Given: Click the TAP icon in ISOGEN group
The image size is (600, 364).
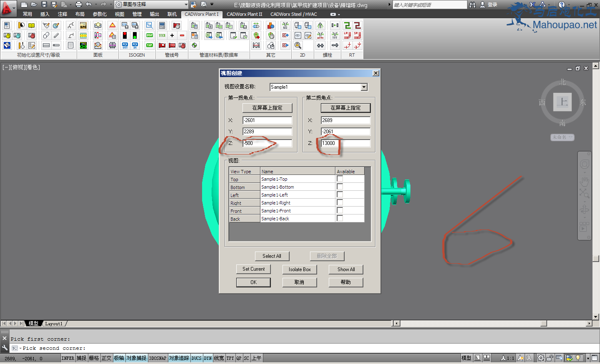Looking at the screenshot, I should coord(149,45).
